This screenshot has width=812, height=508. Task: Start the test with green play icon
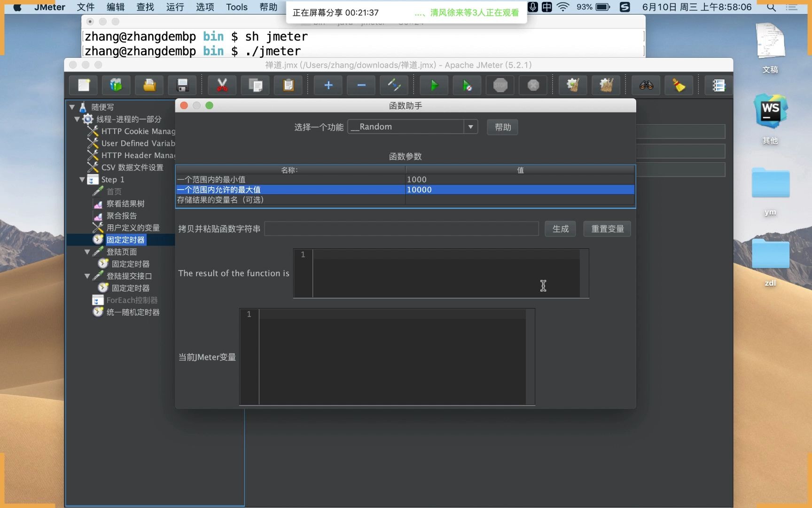434,85
